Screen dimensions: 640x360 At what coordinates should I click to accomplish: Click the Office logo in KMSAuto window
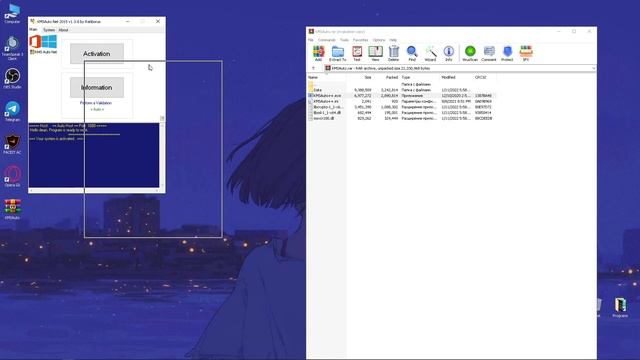35,42
